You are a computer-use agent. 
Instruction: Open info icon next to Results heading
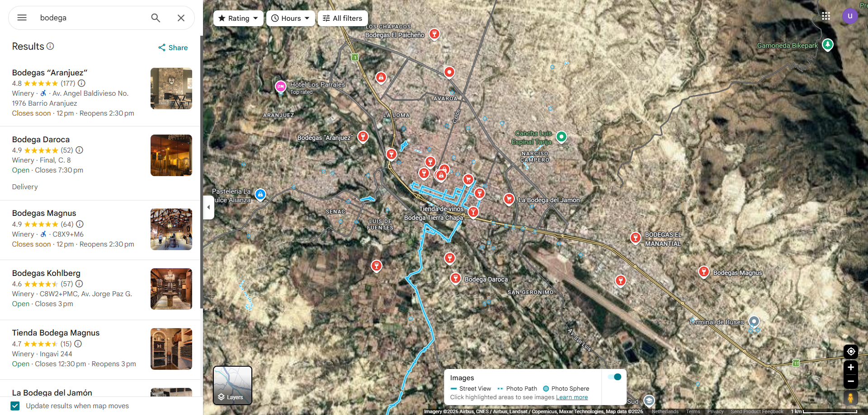(51, 46)
